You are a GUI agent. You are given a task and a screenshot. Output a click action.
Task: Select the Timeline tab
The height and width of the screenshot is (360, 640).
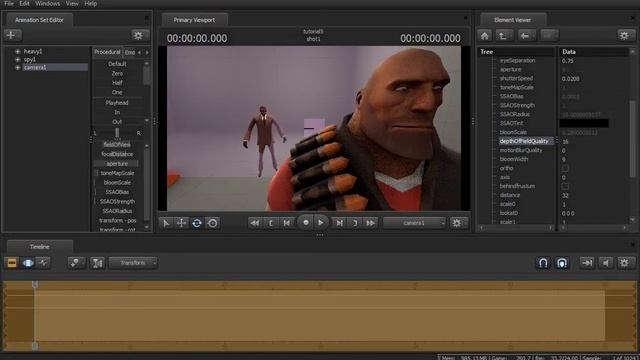point(40,247)
